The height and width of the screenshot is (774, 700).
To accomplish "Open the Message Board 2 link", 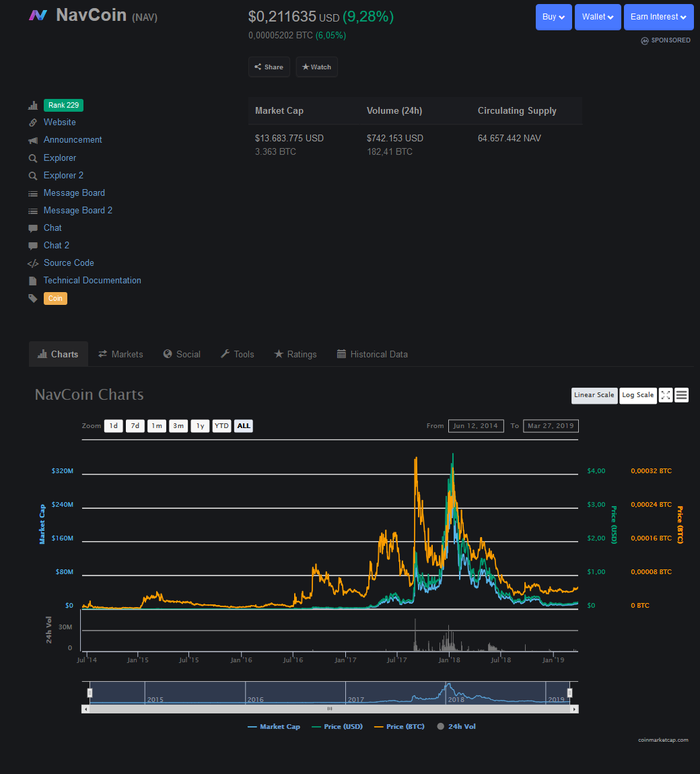I will [x=78, y=211].
